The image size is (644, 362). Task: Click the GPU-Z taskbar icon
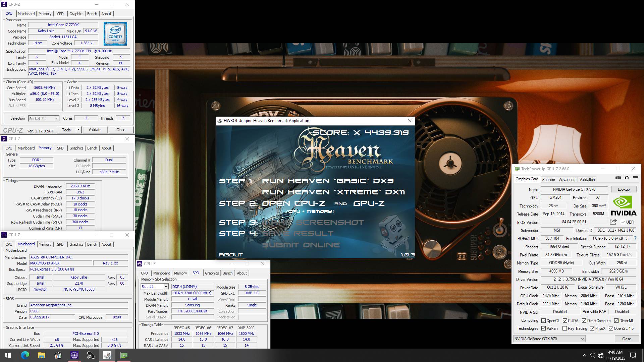tap(124, 355)
